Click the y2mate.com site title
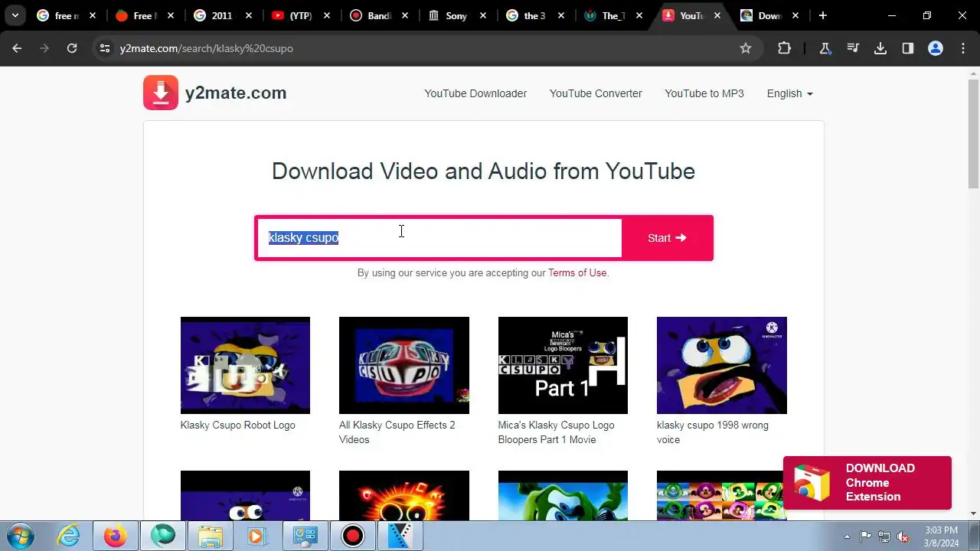Viewport: 980px width, 551px height. (236, 93)
